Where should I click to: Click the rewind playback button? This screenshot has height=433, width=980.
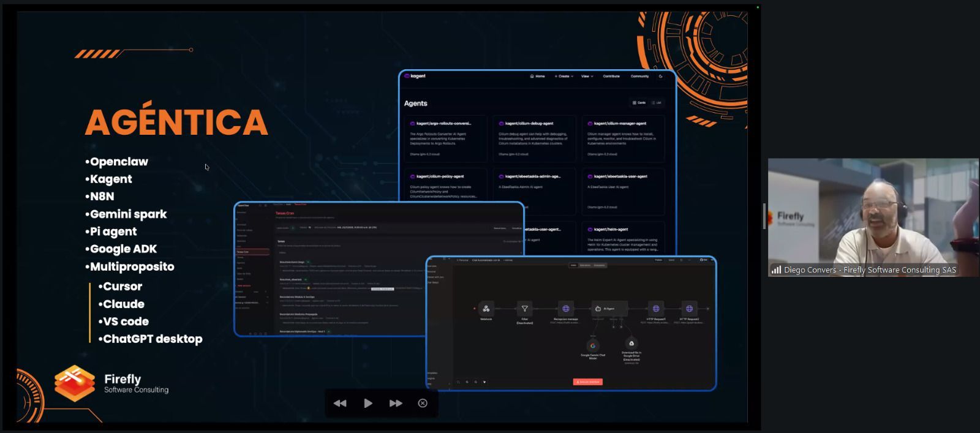[340, 403]
